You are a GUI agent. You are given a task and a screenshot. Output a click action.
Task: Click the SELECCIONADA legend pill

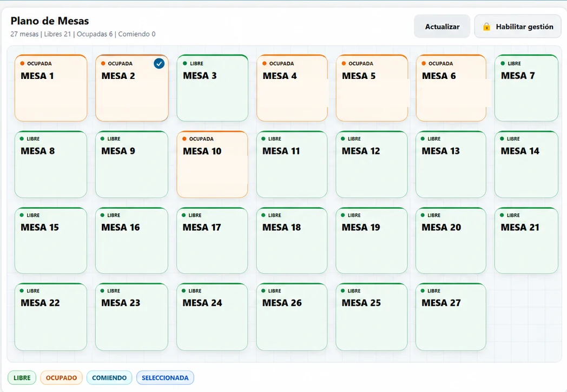(x=165, y=377)
